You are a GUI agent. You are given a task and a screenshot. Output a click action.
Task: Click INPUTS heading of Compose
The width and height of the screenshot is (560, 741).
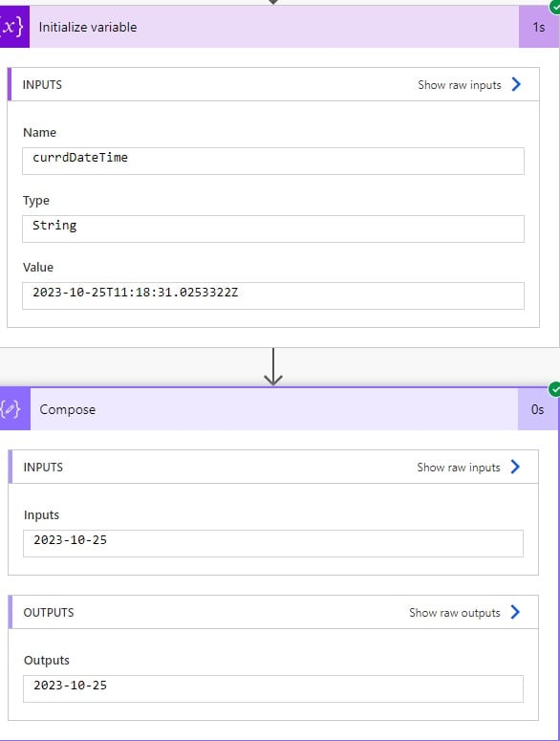pos(43,468)
